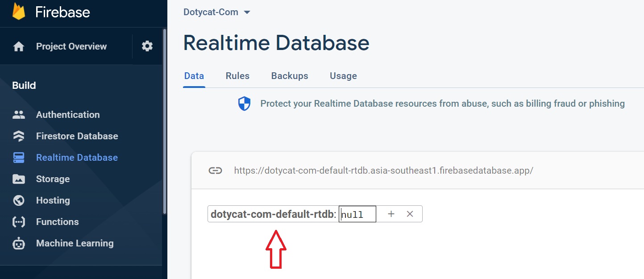The width and height of the screenshot is (644, 279).
Task: Click the sidebar vertical scrollbar
Action: pos(165,121)
